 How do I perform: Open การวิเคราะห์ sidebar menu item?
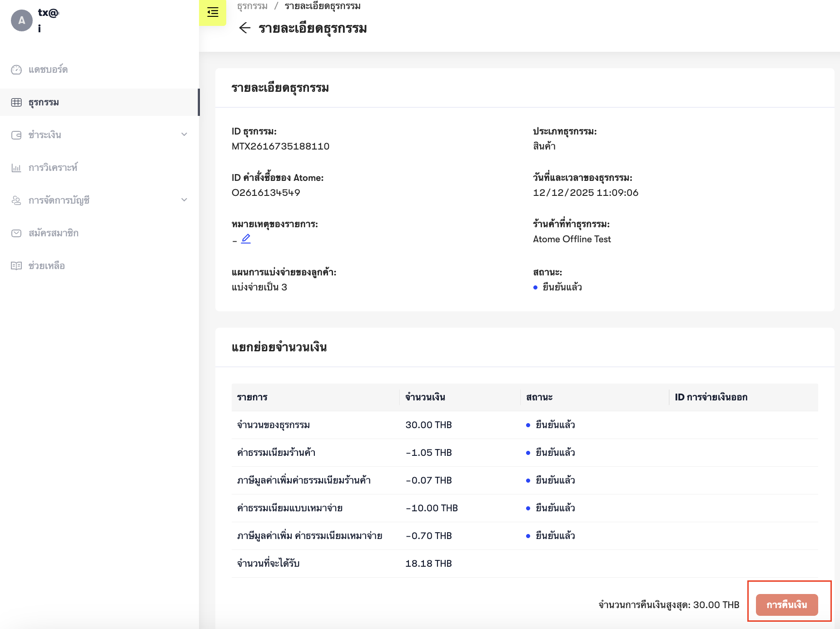(53, 168)
